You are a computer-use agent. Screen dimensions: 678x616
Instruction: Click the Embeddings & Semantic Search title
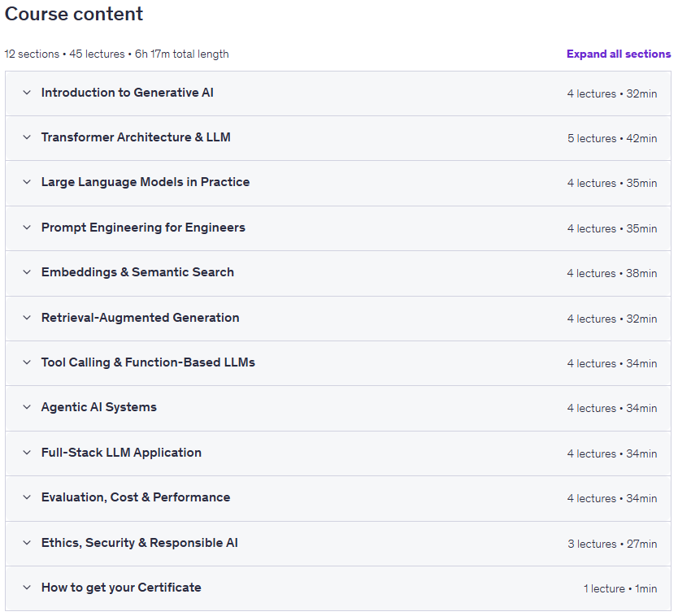tap(137, 272)
